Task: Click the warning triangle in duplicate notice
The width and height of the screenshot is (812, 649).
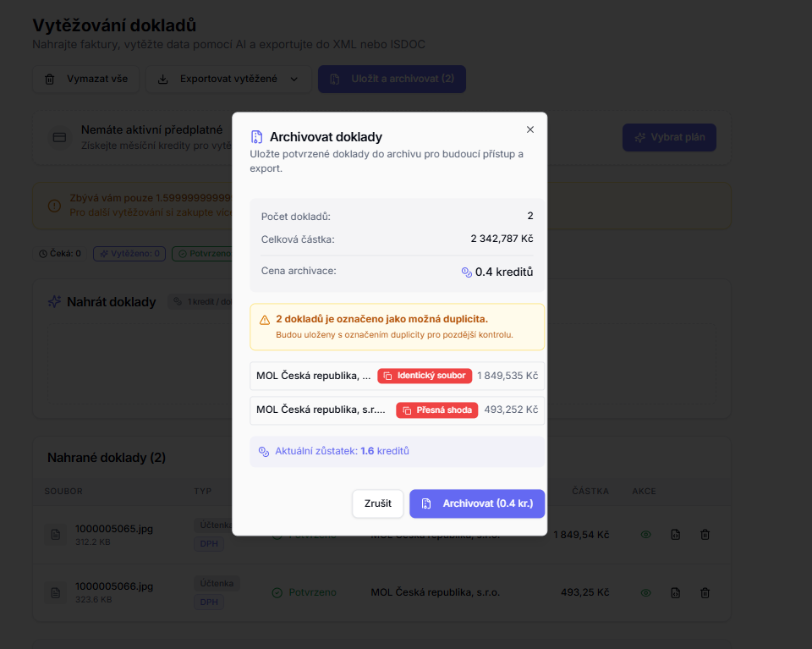Action: click(265, 320)
